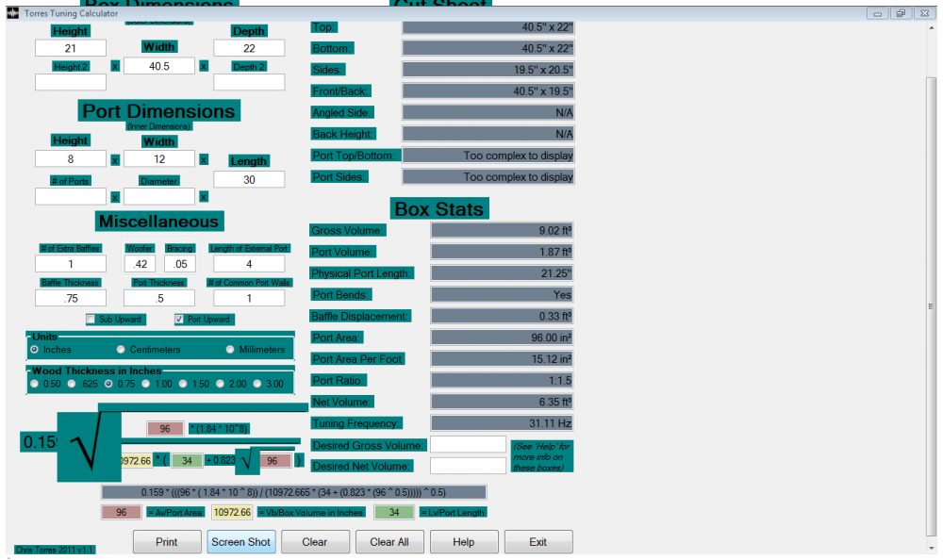
Task: Focus the Desired Gross Volume input box
Action: (x=468, y=444)
